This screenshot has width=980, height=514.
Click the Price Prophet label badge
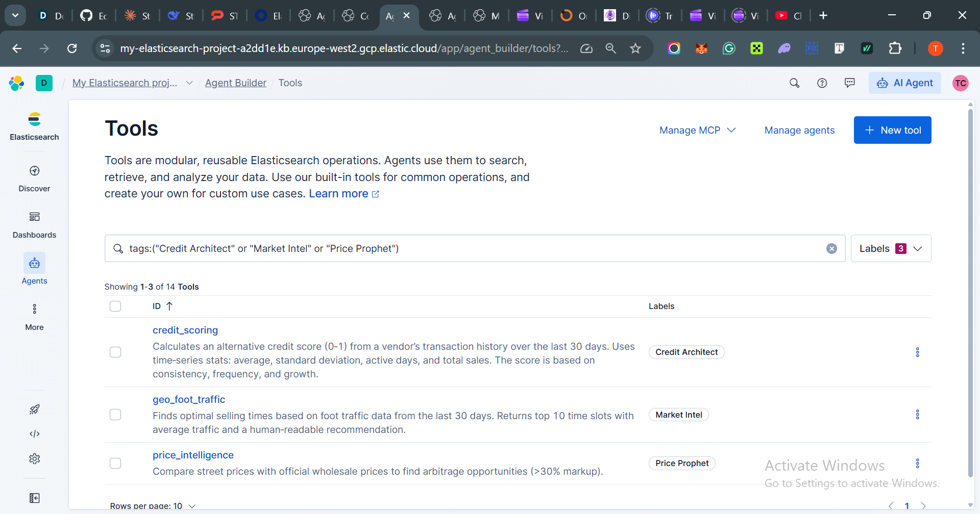click(682, 464)
